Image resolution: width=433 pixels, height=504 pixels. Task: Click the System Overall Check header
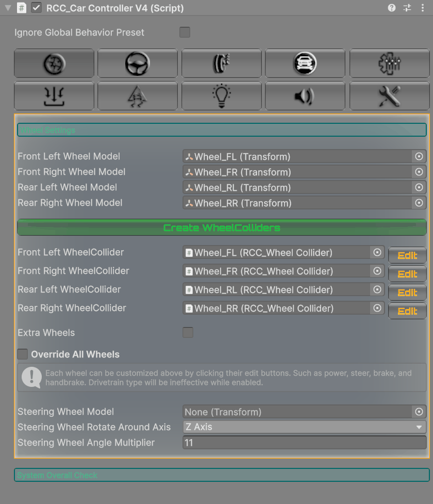[222, 475]
